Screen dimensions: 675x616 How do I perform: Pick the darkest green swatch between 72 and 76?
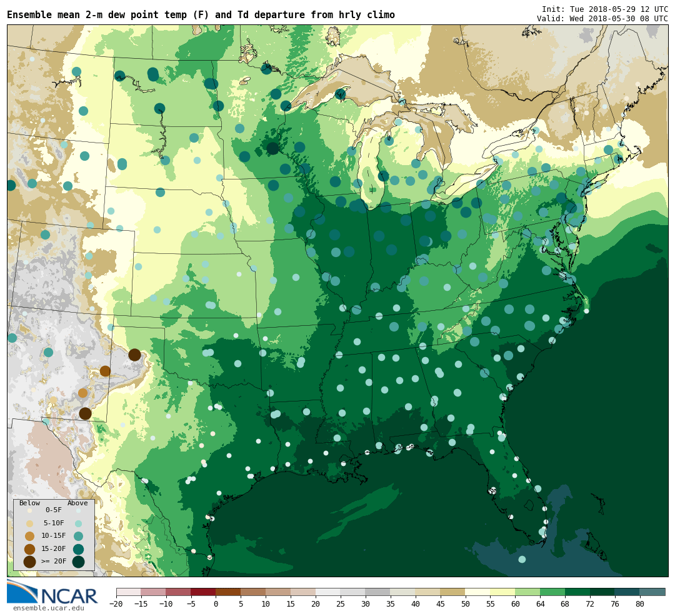point(602,592)
